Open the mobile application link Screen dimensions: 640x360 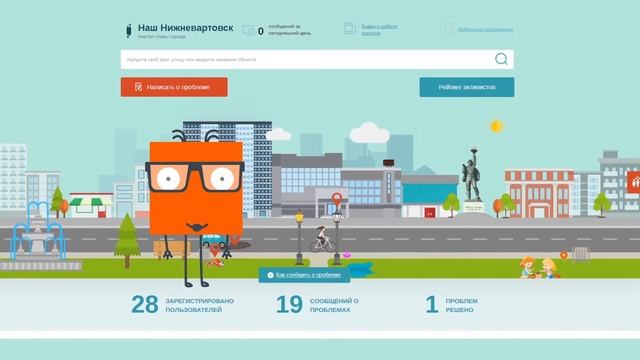pos(485,29)
